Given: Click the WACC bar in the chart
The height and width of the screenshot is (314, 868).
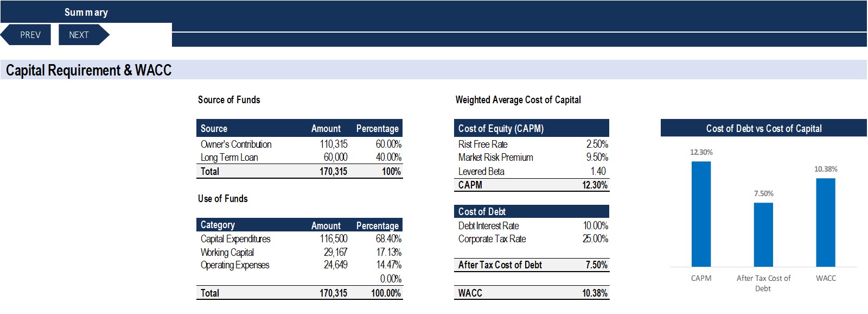Looking at the screenshot, I should coord(826,222).
